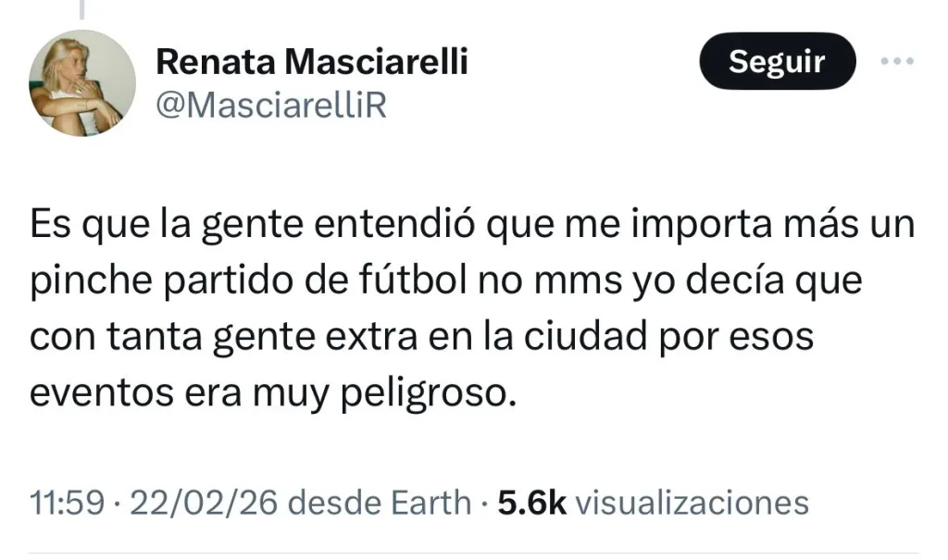948x560 pixels.
Task: Open the three-dot more options menu
Action: pyautogui.click(x=896, y=62)
